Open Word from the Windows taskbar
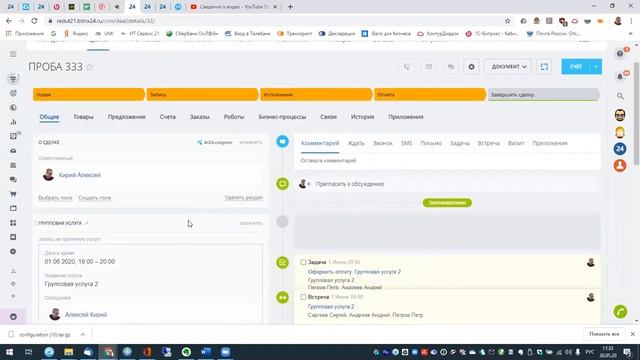This screenshot has width=640, height=360. [206, 352]
